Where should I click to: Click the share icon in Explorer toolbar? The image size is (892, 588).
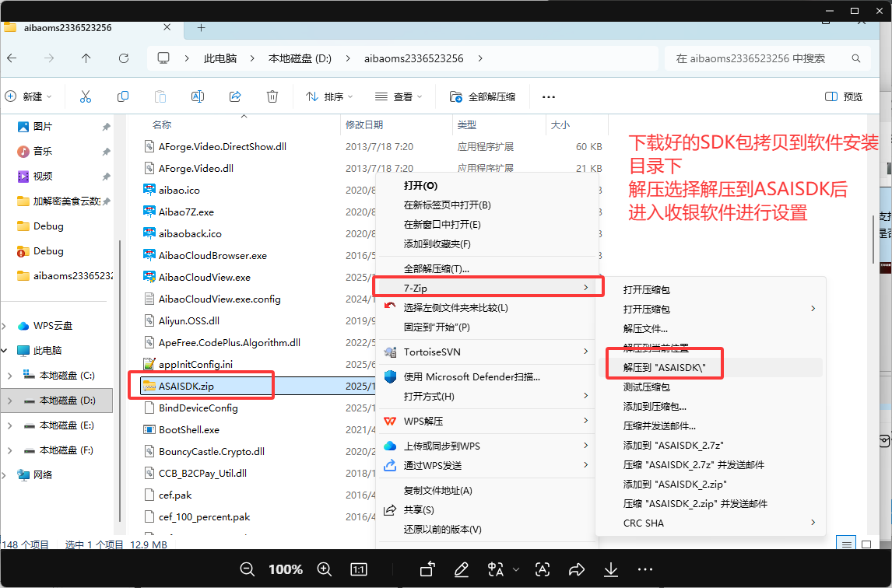(235, 96)
